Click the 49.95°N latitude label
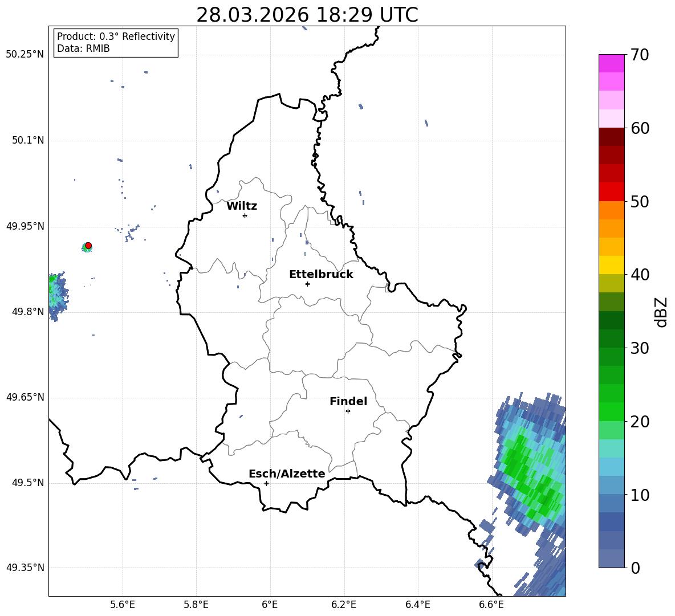 (x=25, y=226)
